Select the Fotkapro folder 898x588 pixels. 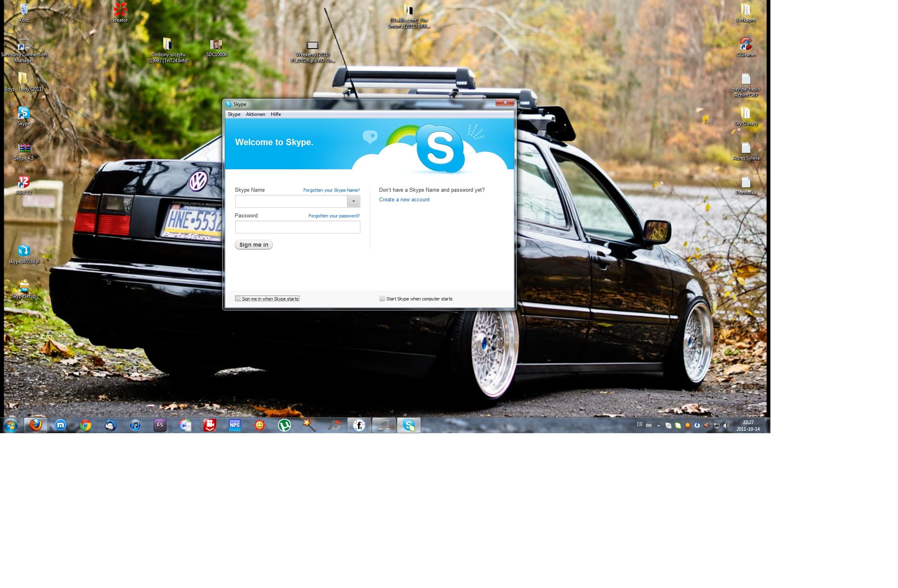click(746, 12)
